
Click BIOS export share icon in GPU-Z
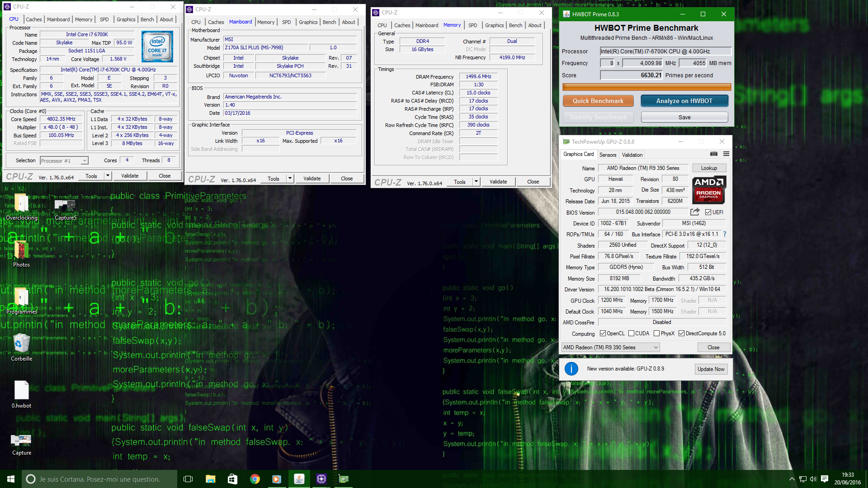pyautogui.click(x=695, y=212)
